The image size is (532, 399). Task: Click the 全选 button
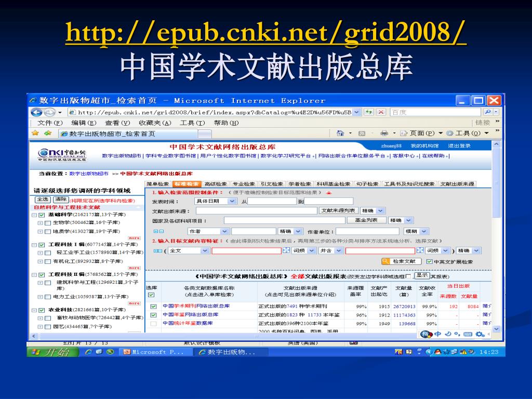(x=43, y=199)
